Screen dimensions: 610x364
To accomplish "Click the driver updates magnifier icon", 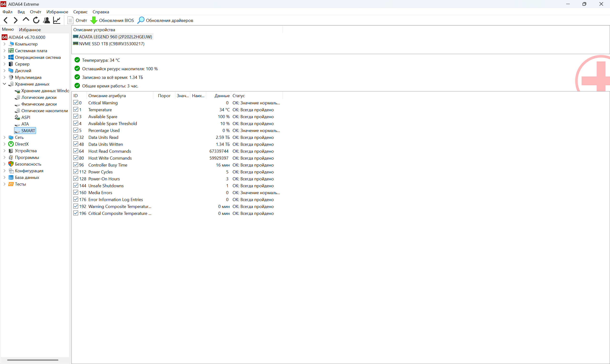I will point(141,20).
